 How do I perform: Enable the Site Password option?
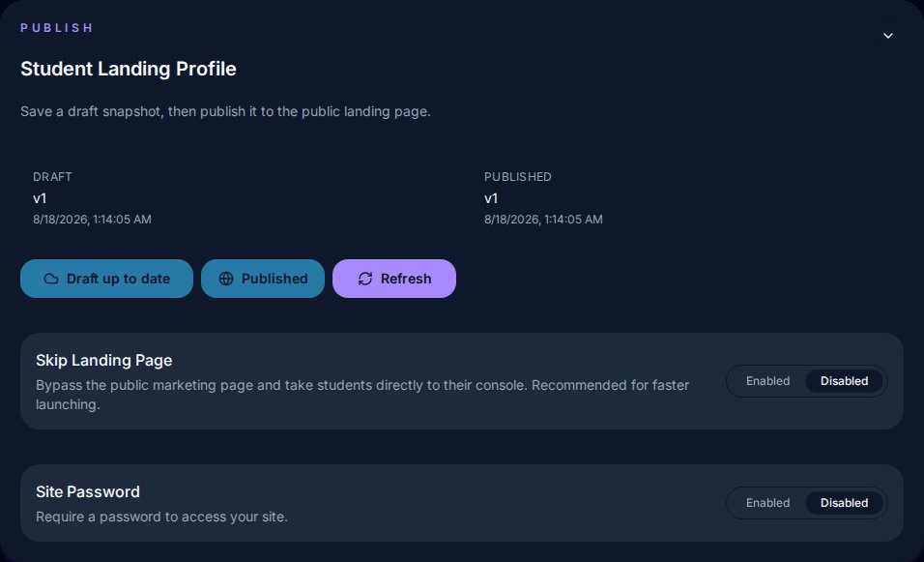[x=767, y=503]
